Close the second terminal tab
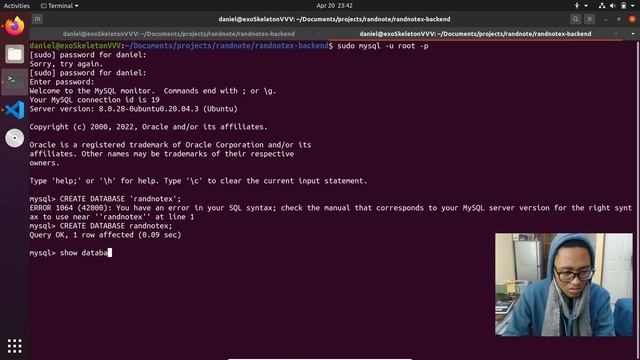The image size is (640, 360). (616, 34)
